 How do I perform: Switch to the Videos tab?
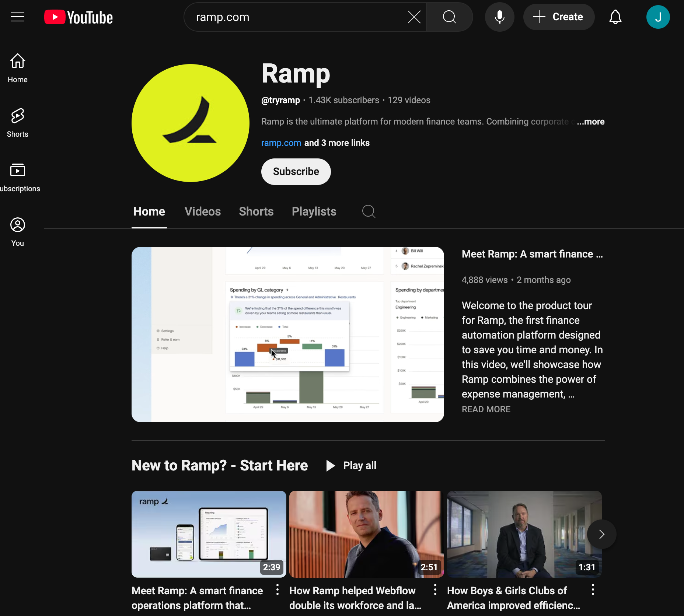203,211
